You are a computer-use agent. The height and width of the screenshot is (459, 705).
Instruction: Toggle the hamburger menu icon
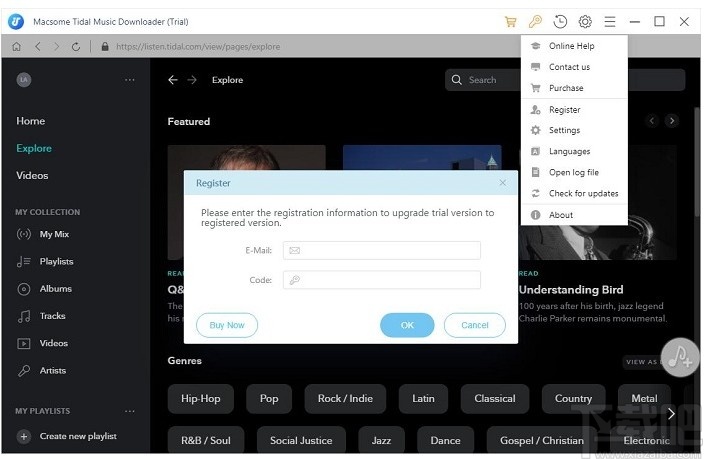610,22
